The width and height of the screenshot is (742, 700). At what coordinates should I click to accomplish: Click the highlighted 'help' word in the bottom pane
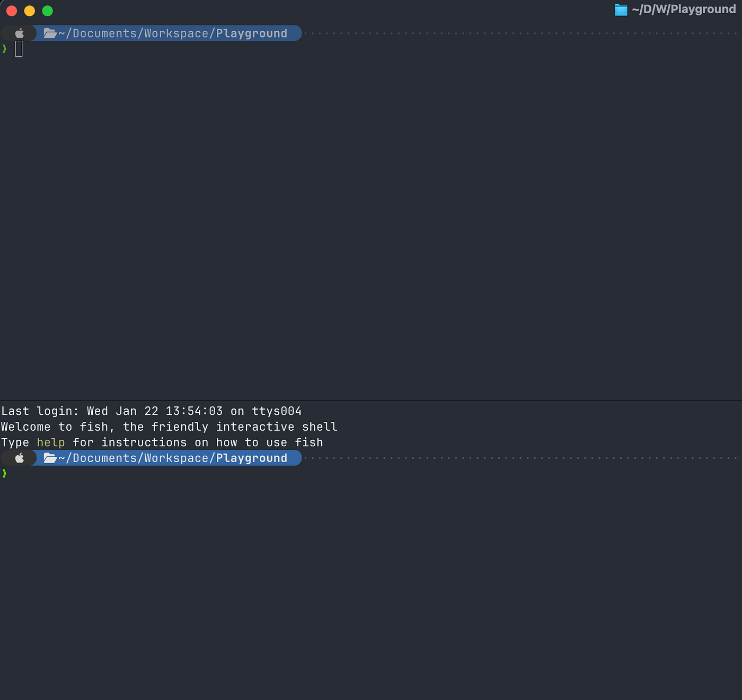pyautogui.click(x=51, y=442)
